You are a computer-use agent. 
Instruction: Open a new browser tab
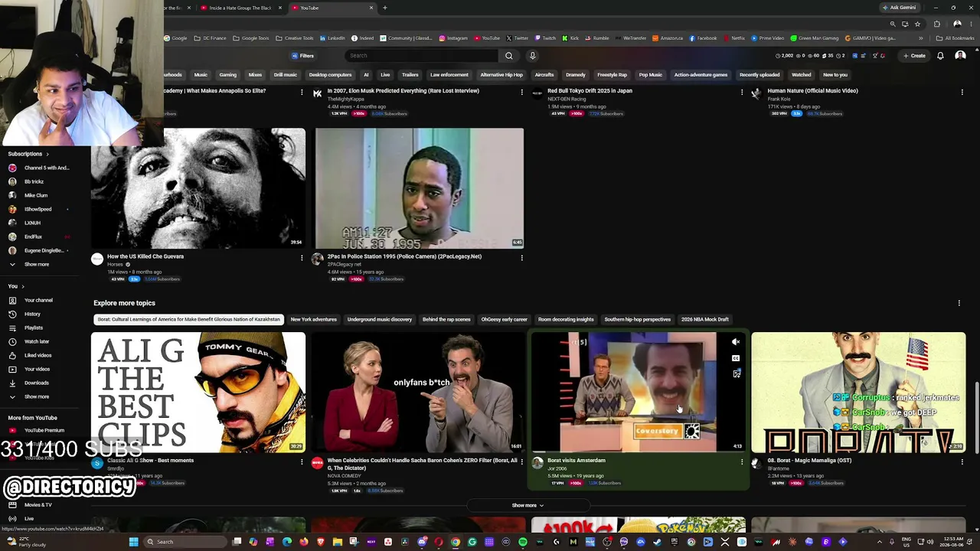384,8
